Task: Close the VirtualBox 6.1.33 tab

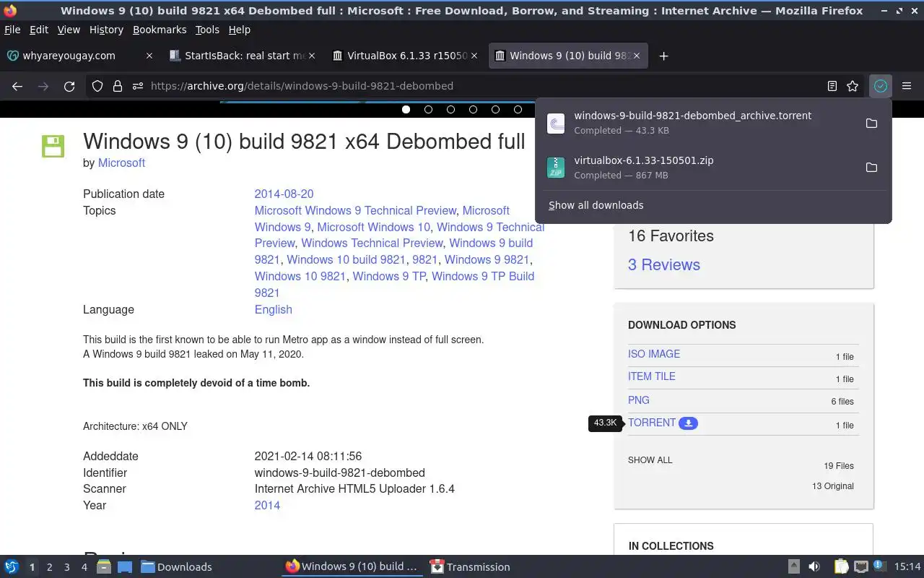Action: click(x=474, y=56)
